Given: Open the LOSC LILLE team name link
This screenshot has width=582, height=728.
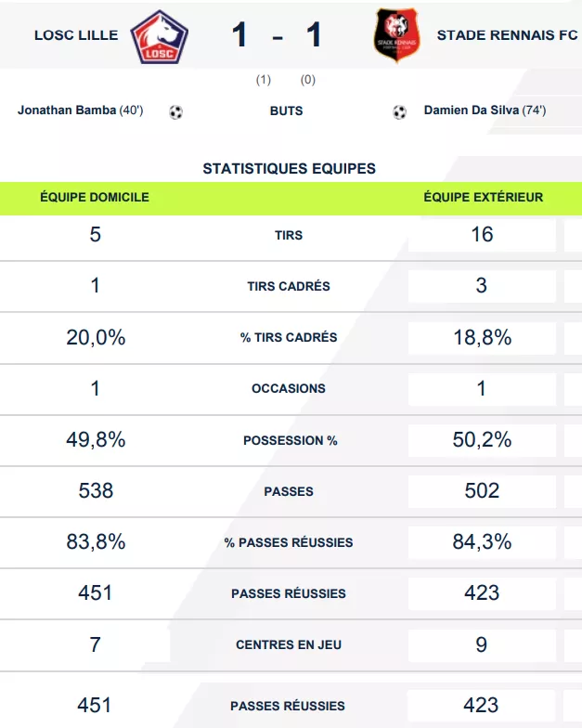Looking at the screenshot, I should tap(76, 35).
